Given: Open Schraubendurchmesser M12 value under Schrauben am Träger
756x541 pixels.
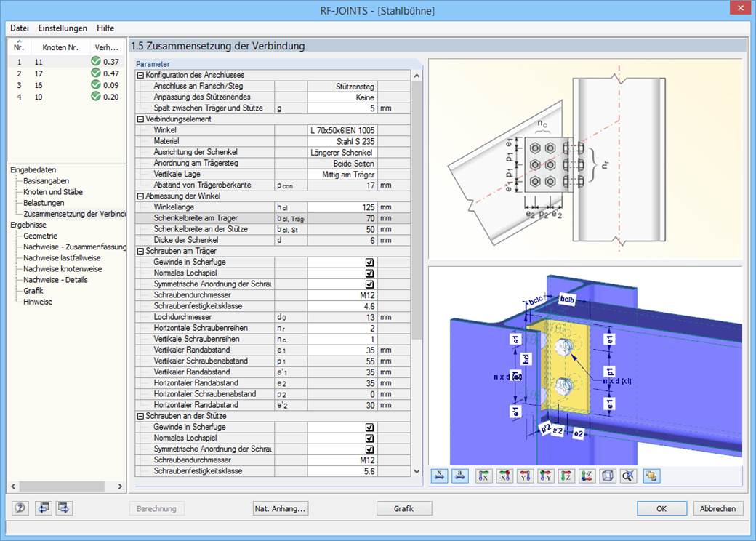Looking at the screenshot, I should tap(342, 295).
